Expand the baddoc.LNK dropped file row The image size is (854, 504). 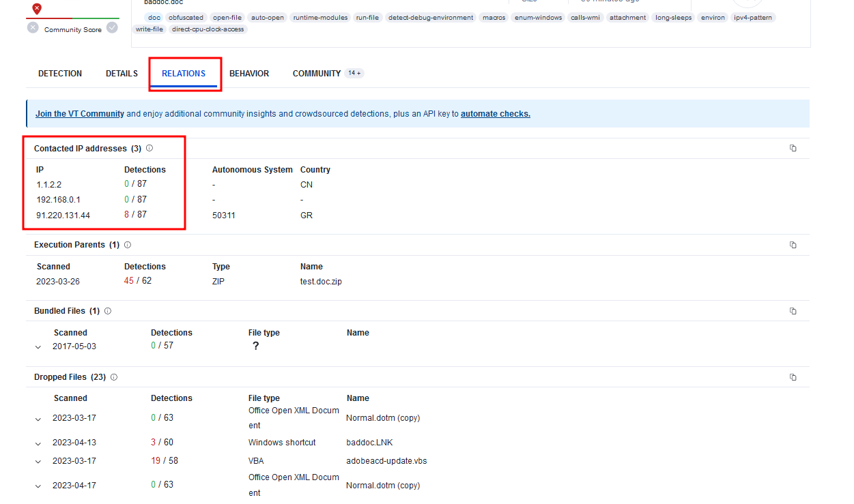(38, 442)
